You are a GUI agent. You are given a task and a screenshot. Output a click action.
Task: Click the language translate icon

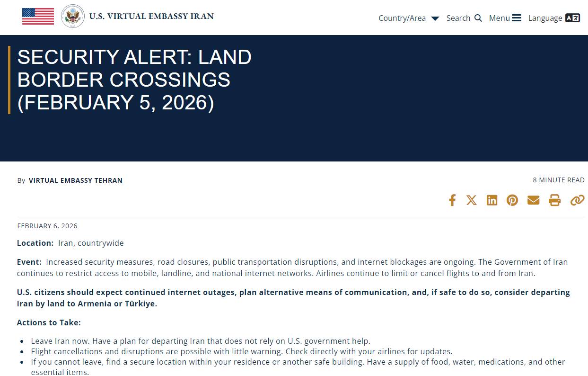[x=572, y=18]
